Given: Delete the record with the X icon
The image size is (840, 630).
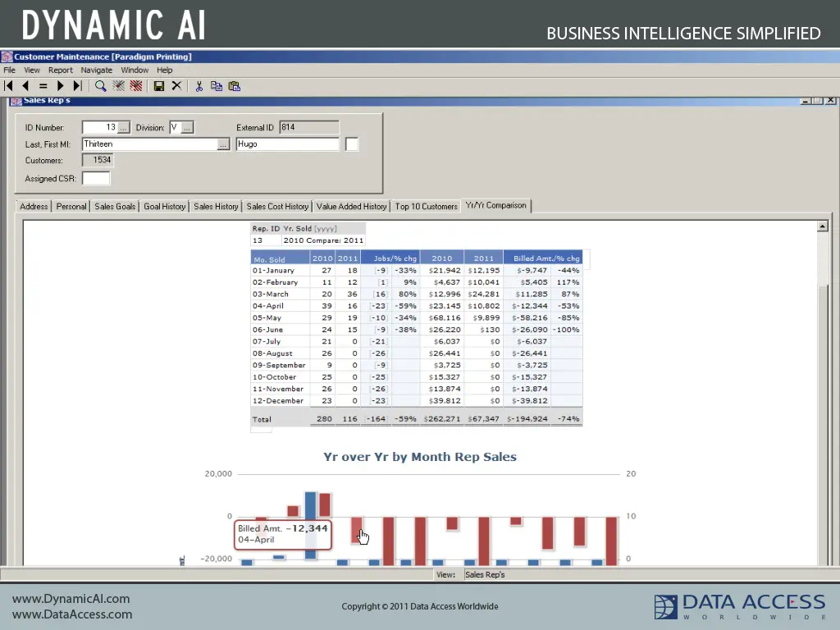Looking at the screenshot, I should pyautogui.click(x=176, y=85).
